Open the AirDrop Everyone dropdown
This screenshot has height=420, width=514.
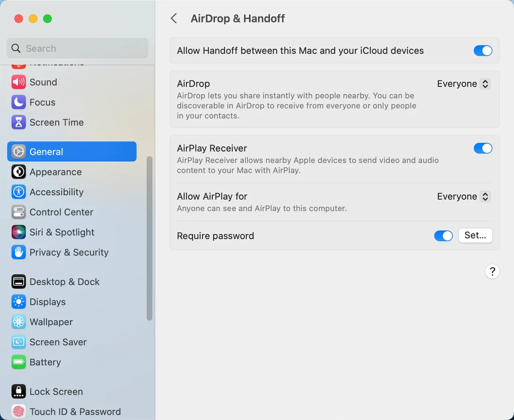point(463,84)
